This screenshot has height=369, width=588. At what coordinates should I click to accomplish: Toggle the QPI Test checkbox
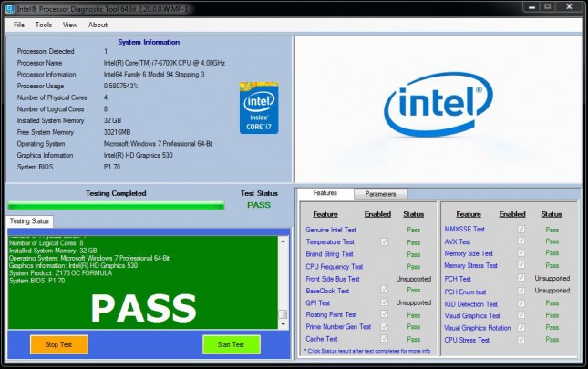click(x=384, y=302)
